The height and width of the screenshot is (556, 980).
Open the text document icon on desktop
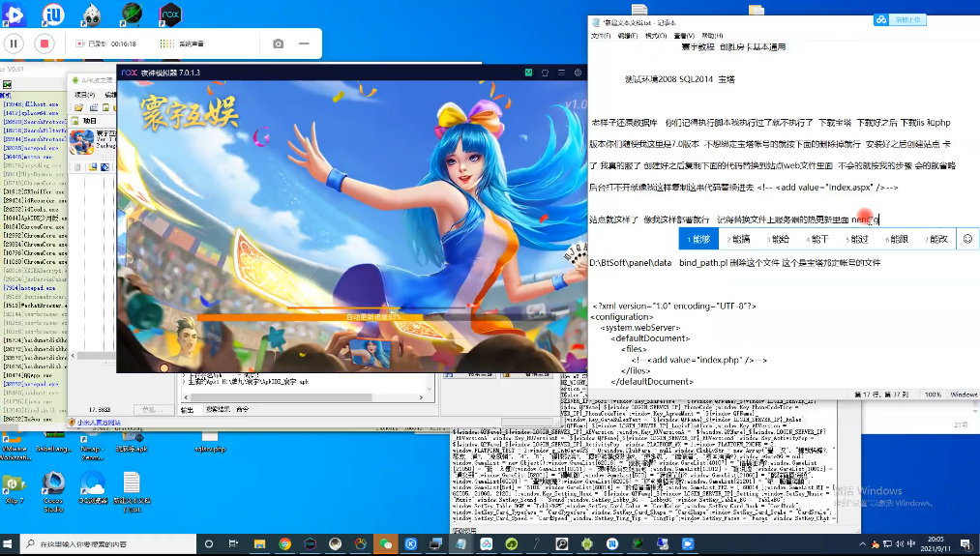[x=132, y=491]
